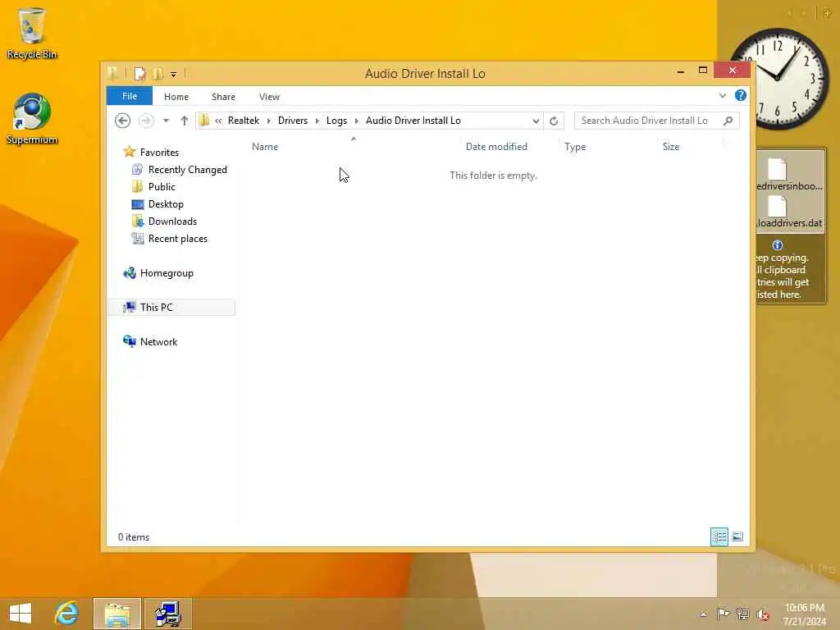Expand the breadcrumb arrow after Logs

pyautogui.click(x=356, y=121)
